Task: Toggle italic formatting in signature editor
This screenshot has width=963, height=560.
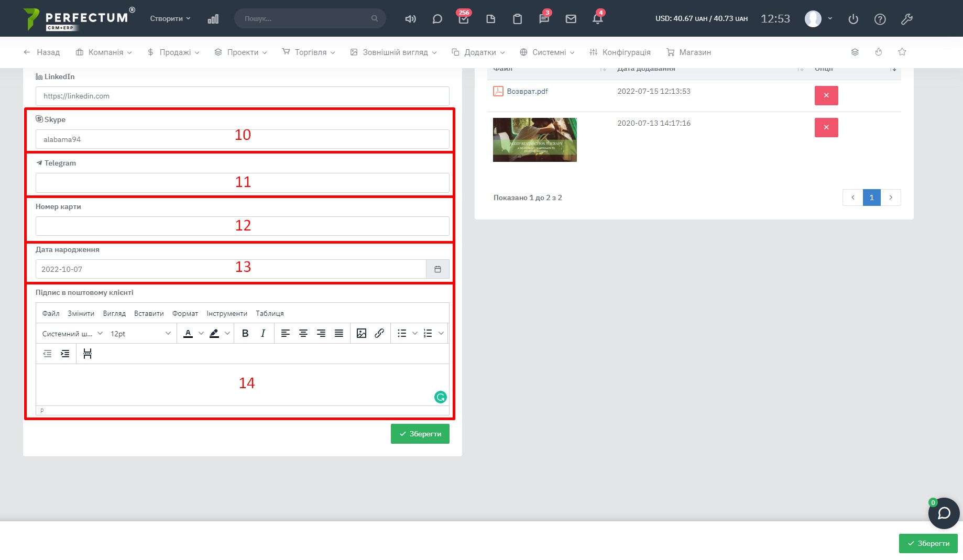Action: pos(263,334)
